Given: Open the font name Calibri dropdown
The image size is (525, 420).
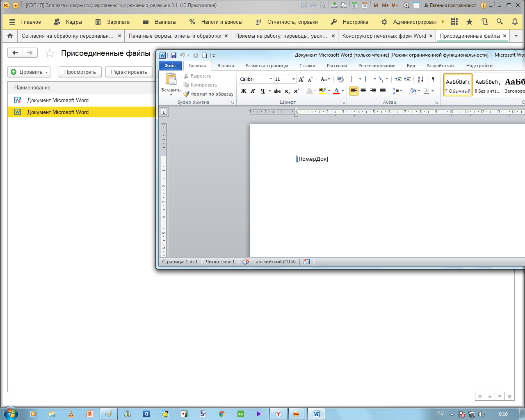Looking at the screenshot, I should 271,79.
